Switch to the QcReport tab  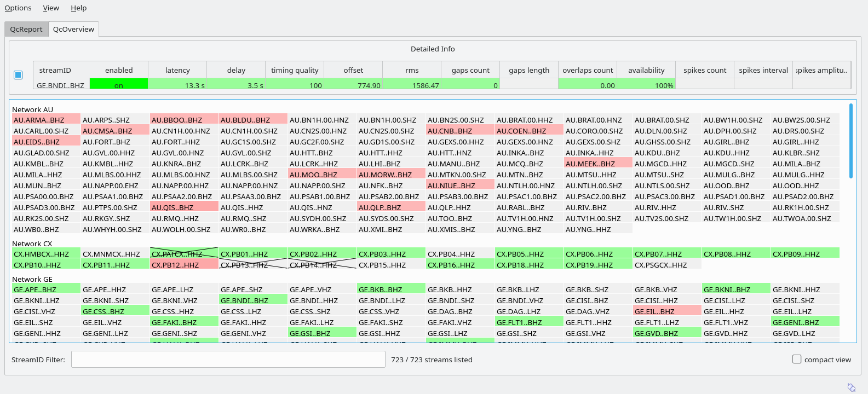[x=26, y=29]
